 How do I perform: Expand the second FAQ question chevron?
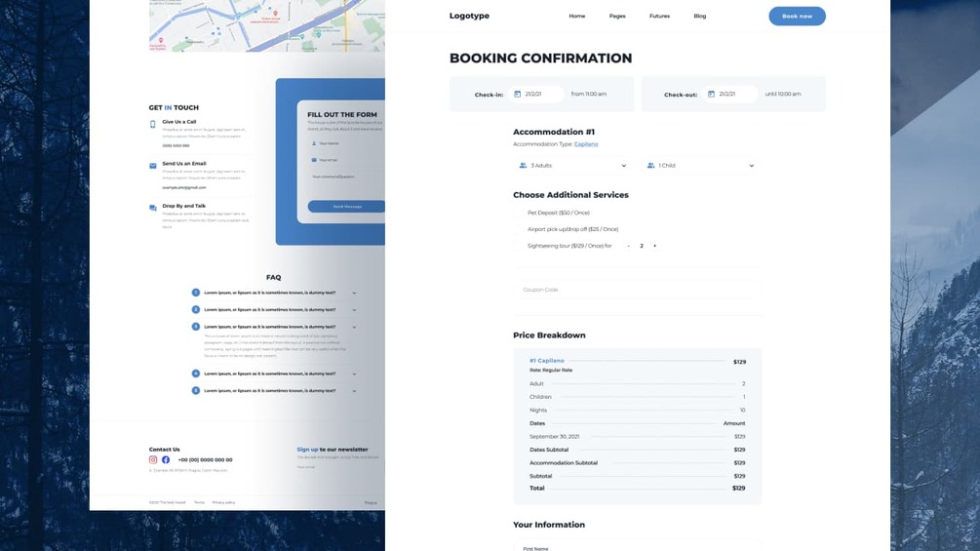pyautogui.click(x=354, y=310)
